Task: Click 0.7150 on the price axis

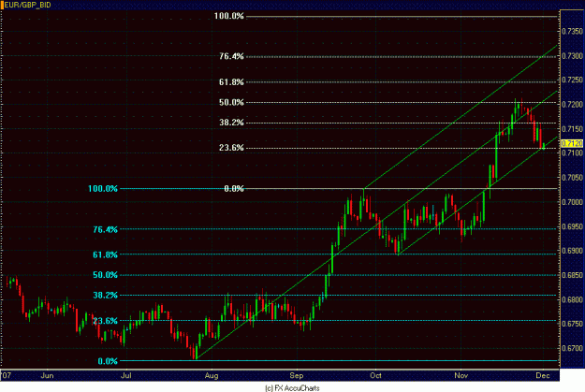Action: tap(572, 129)
